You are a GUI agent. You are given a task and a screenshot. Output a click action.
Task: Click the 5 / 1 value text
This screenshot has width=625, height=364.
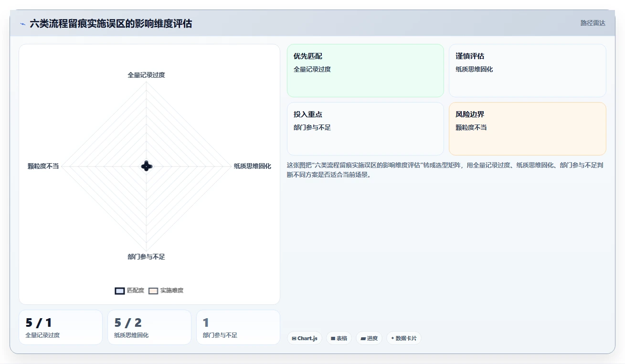tap(39, 323)
